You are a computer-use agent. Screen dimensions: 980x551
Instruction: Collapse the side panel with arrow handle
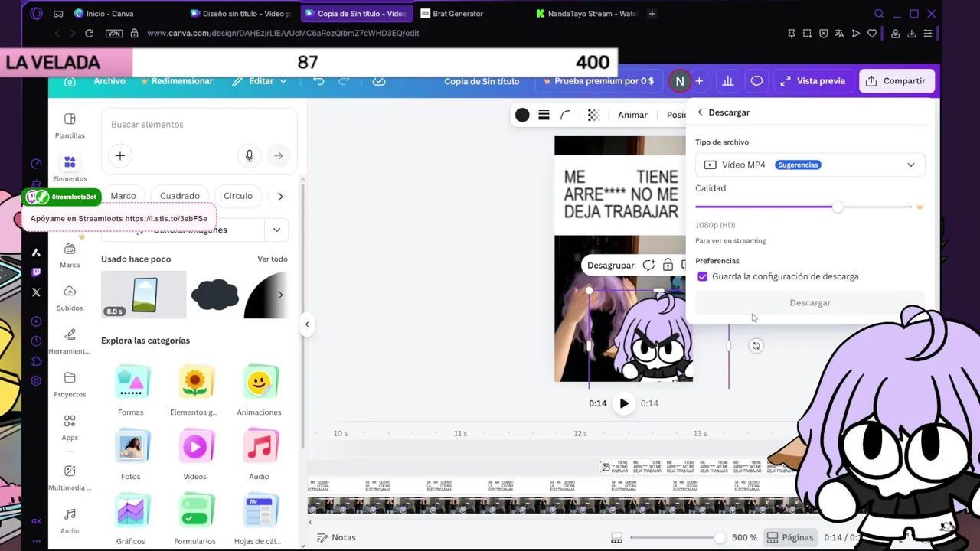pos(307,324)
